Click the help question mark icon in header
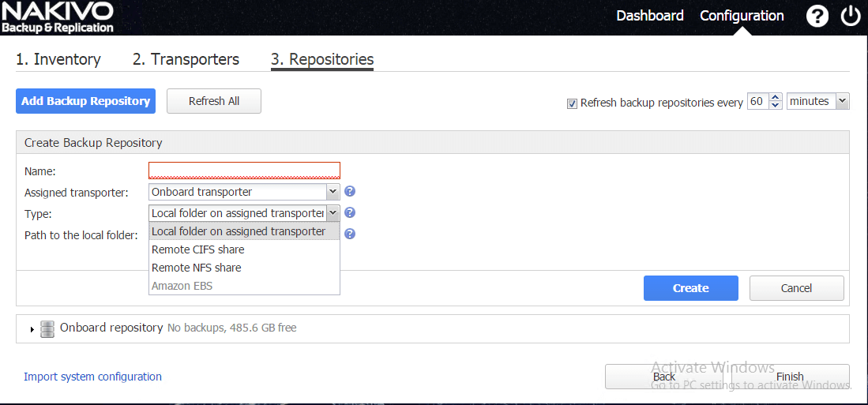 coord(817,17)
